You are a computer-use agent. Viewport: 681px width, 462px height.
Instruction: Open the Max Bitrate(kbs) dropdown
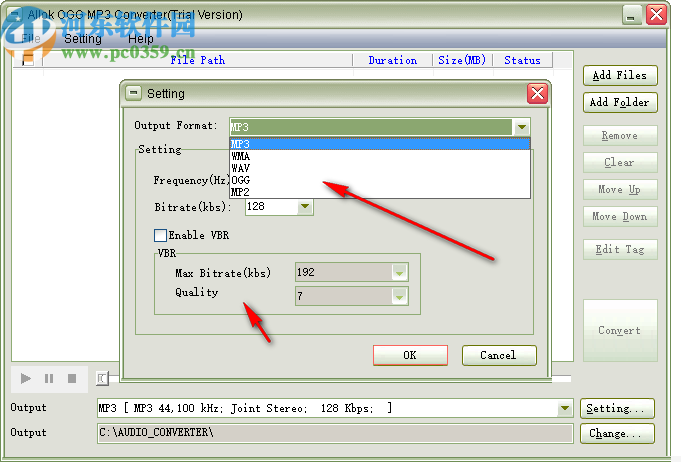[399, 273]
